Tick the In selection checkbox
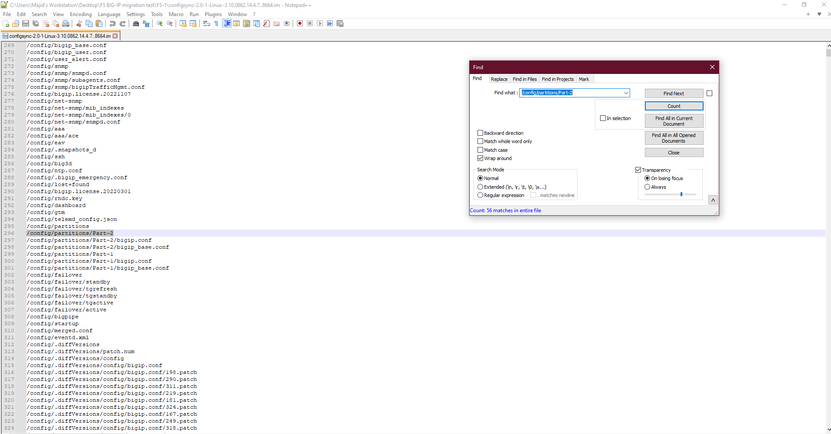831x434 pixels. tap(603, 118)
